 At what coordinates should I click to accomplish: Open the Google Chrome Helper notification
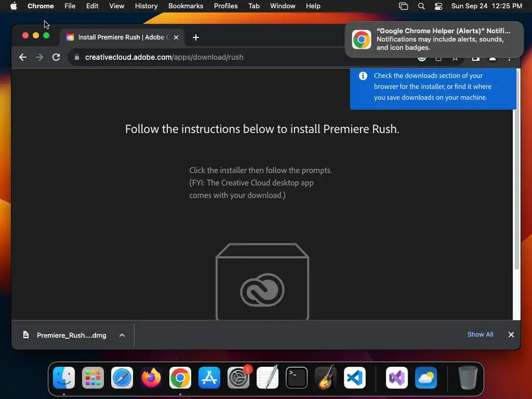tap(434, 39)
